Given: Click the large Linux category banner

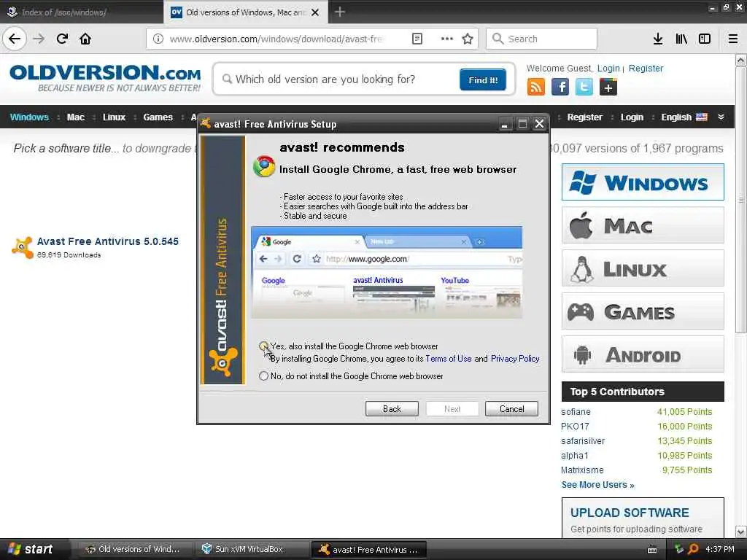Looking at the screenshot, I should click(x=643, y=268).
